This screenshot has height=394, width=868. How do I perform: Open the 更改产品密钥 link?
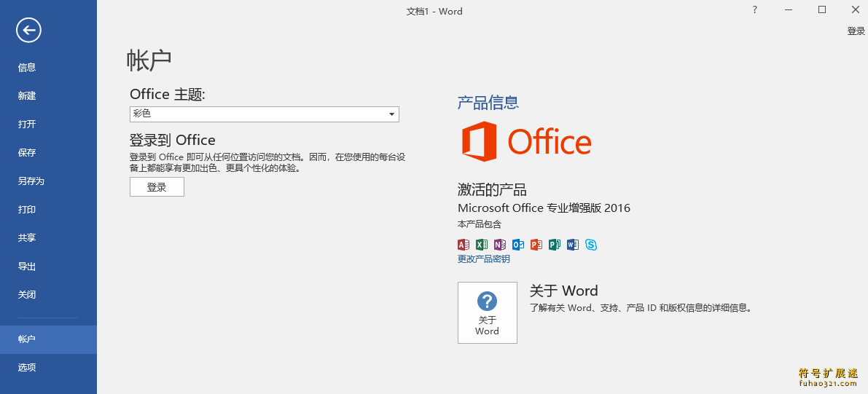[x=483, y=259]
